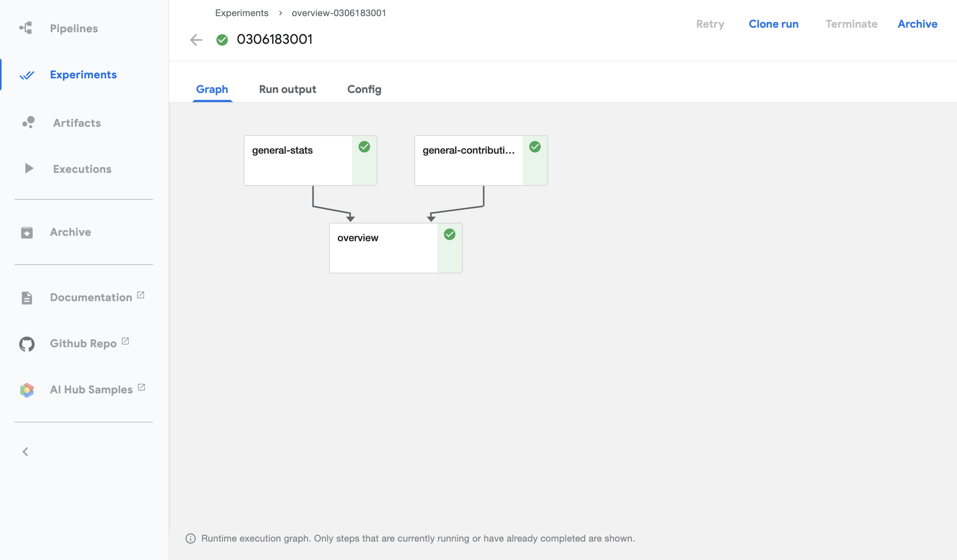This screenshot has height=560, width=957.
Task: Collapse the left sidebar panel
Action: (x=25, y=451)
